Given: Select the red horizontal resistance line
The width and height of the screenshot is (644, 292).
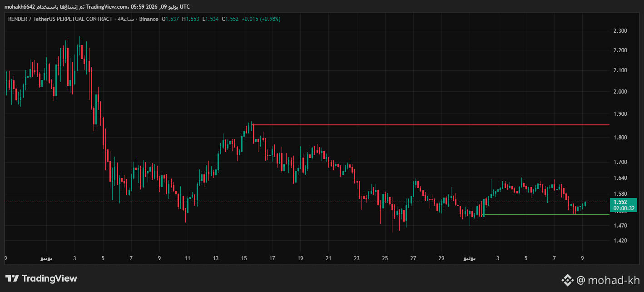Looking at the screenshot, I should (431, 124).
